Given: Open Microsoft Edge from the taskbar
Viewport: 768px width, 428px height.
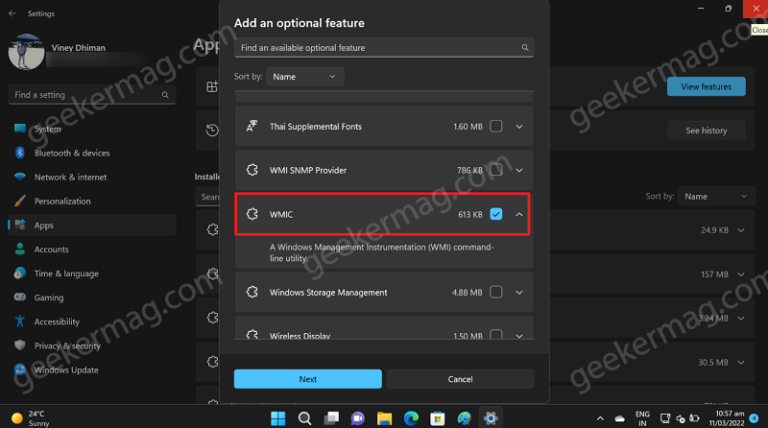Looking at the screenshot, I should coord(410,417).
